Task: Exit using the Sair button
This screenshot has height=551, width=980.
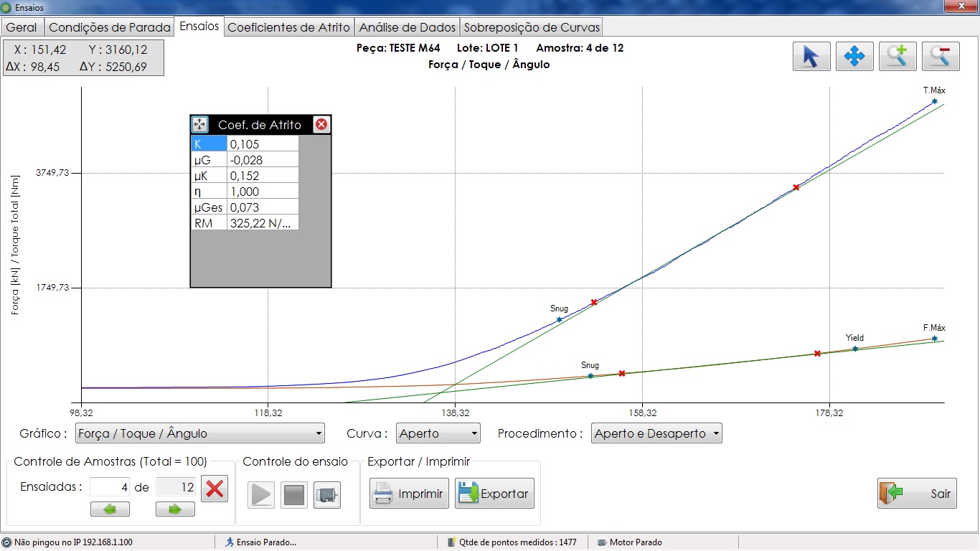Action: (917, 493)
